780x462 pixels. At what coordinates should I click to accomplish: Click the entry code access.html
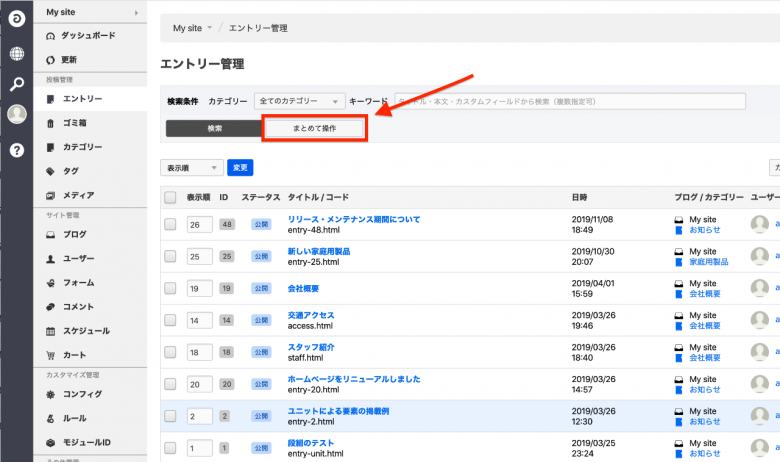point(310,326)
